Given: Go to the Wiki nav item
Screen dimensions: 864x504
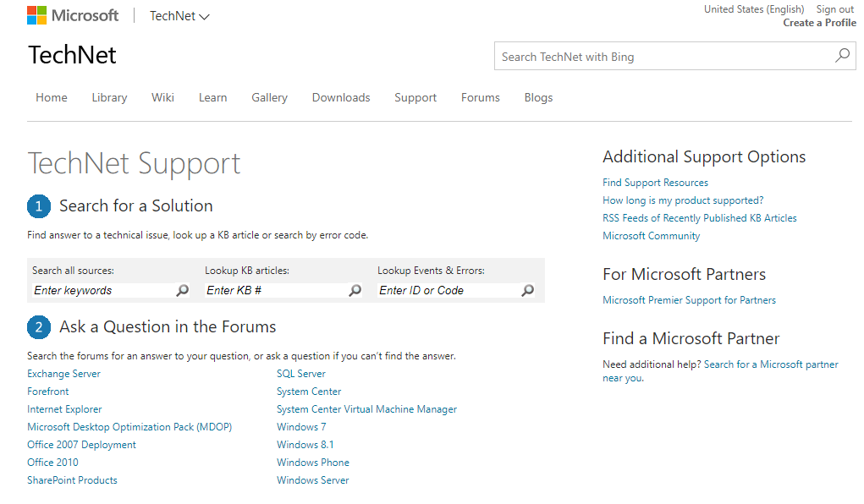Looking at the screenshot, I should [x=162, y=97].
